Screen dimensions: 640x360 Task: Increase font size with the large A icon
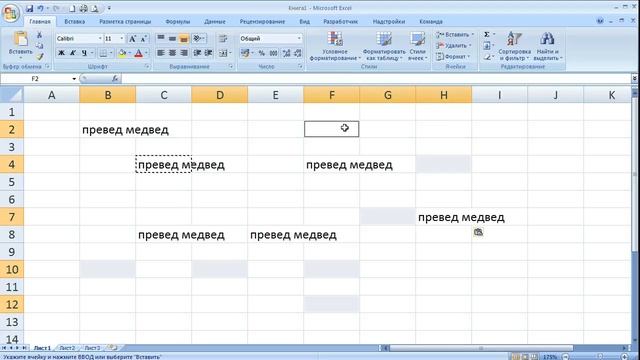[x=132, y=39]
